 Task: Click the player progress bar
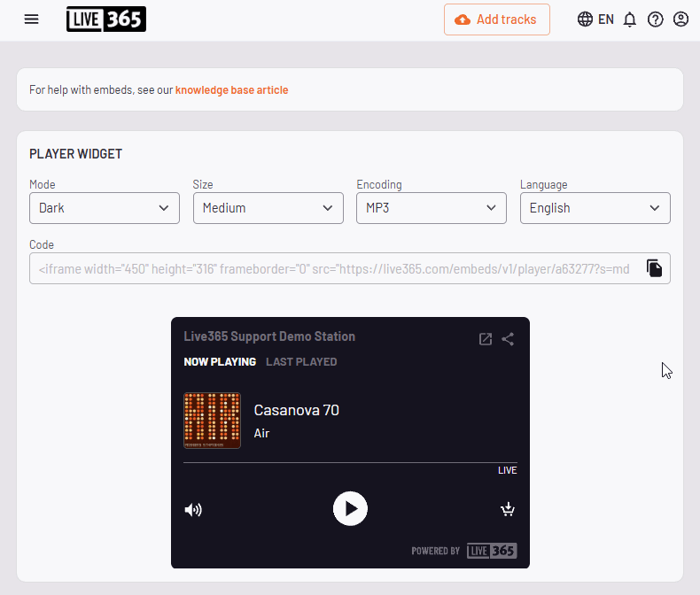pos(351,462)
